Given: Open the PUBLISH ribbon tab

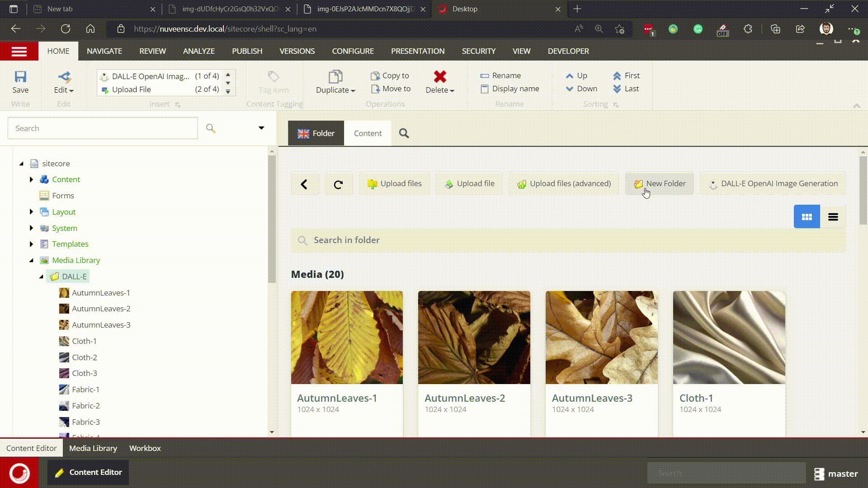Looking at the screenshot, I should [247, 51].
